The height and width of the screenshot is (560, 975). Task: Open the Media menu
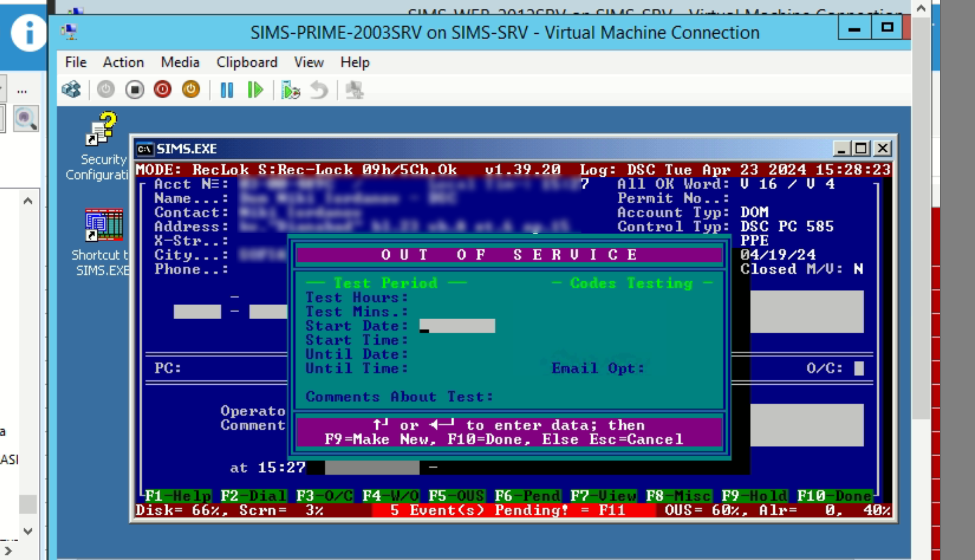[180, 62]
